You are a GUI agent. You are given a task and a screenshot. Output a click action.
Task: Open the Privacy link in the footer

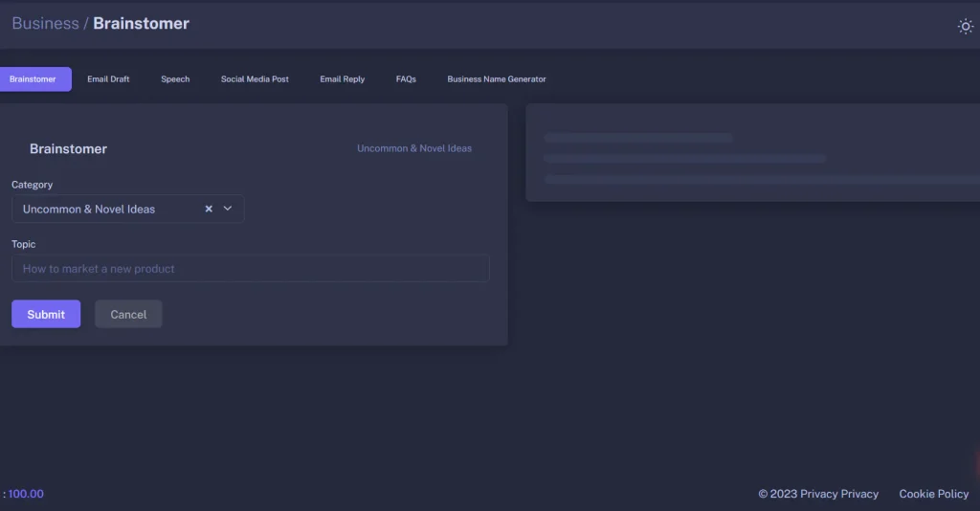tap(838, 494)
